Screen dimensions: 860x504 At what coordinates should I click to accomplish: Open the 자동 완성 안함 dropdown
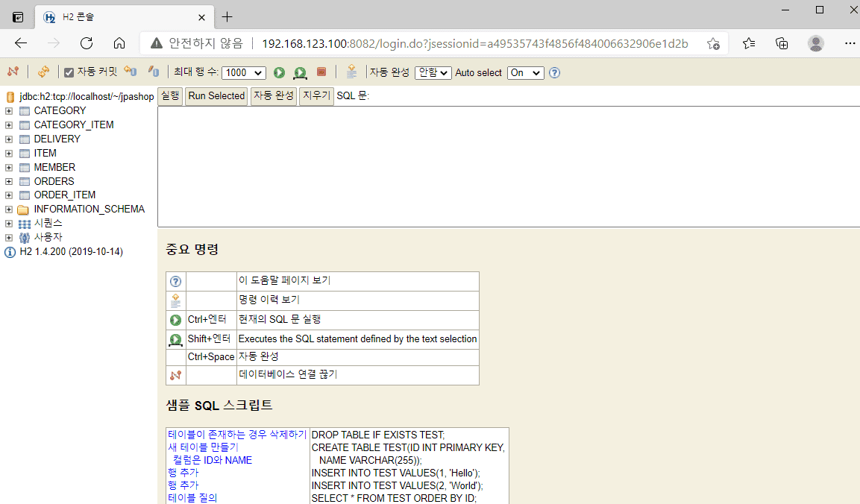point(433,72)
